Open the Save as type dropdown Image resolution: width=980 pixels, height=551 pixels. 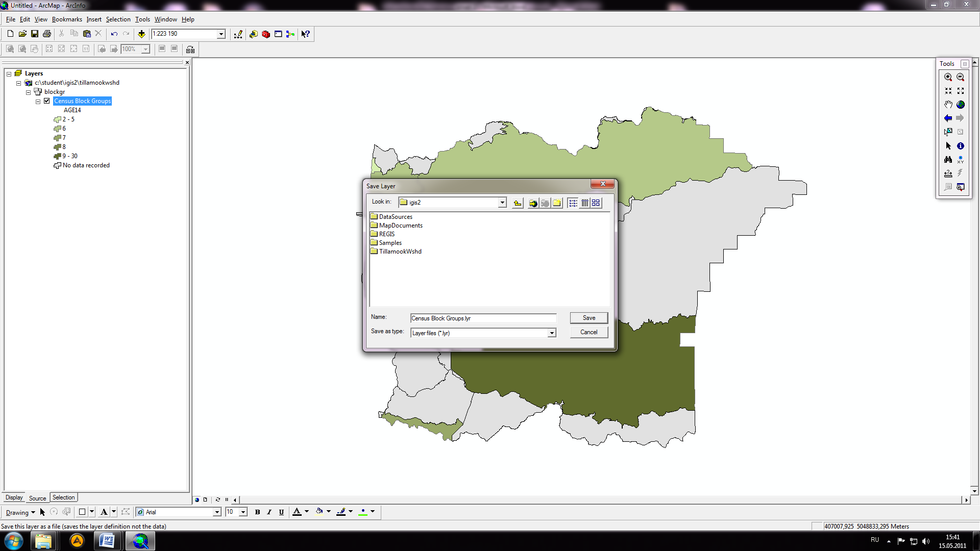tap(552, 333)
